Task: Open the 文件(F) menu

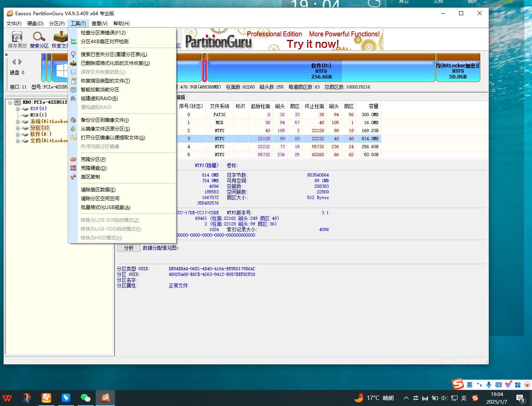Action: pos(14,24)
